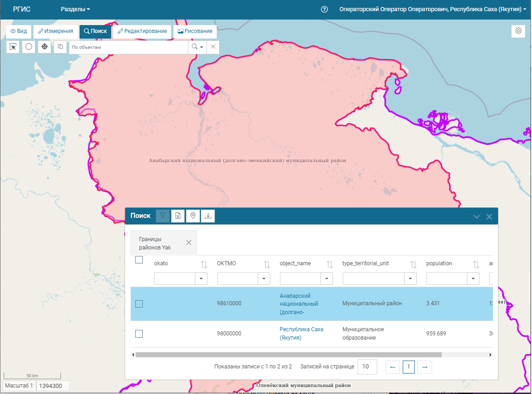532x394 pixels.
Task: Click the location pin icon in Поиск panel
Action: coord(193,216)
